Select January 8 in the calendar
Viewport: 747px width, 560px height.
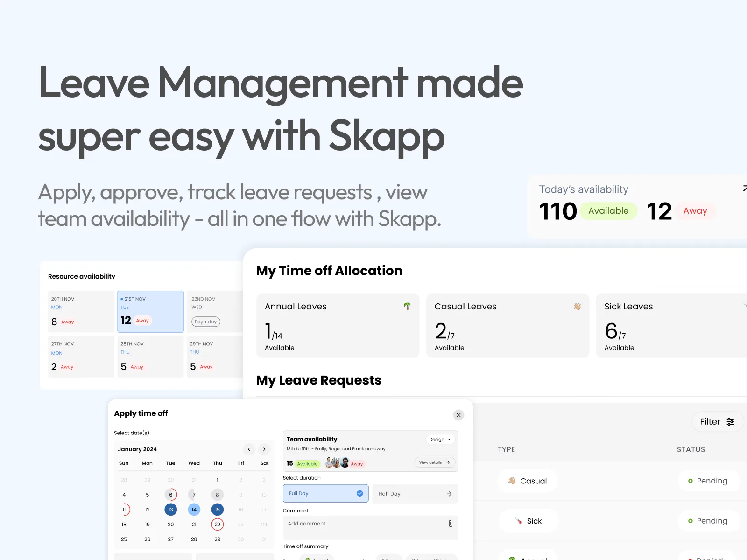coord(217,495)
